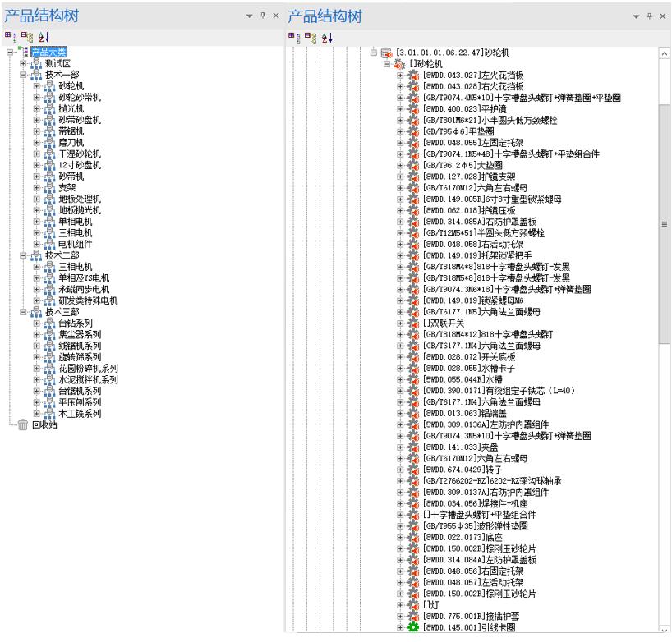The height and width of the screenshot is (642, 672).
Task: Select 带锯机 in the tree
Action: (x=71, y=131)
